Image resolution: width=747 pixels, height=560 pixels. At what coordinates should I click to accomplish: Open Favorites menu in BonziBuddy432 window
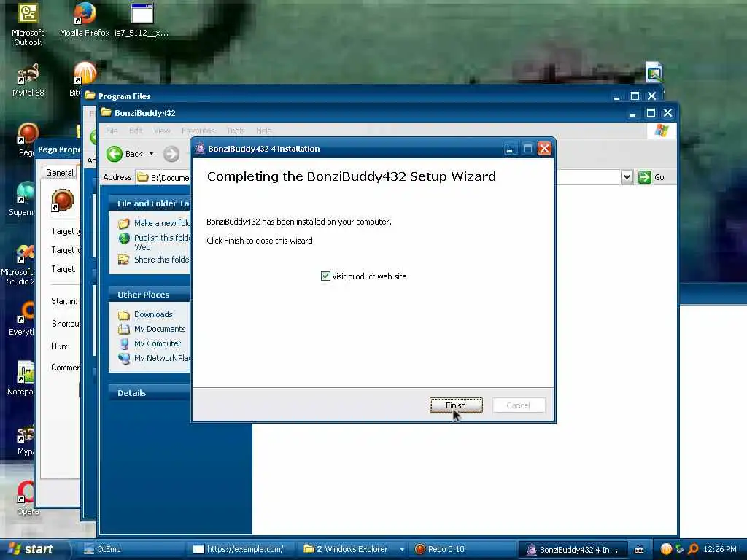coord(198,131)
